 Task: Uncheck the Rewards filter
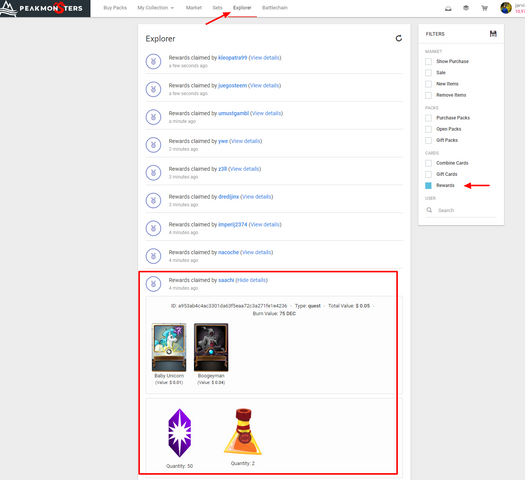tap(428, 185)
